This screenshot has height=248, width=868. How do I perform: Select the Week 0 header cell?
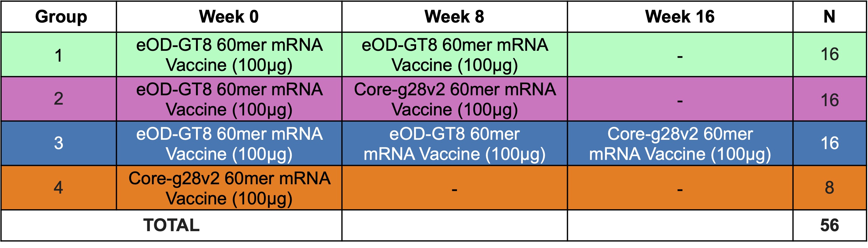229,17
